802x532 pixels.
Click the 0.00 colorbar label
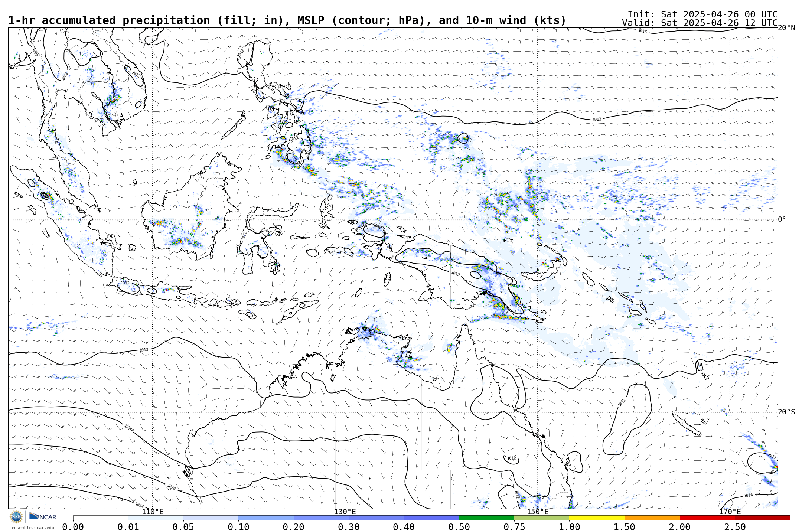pyautogui.click(x=73, y=527)
